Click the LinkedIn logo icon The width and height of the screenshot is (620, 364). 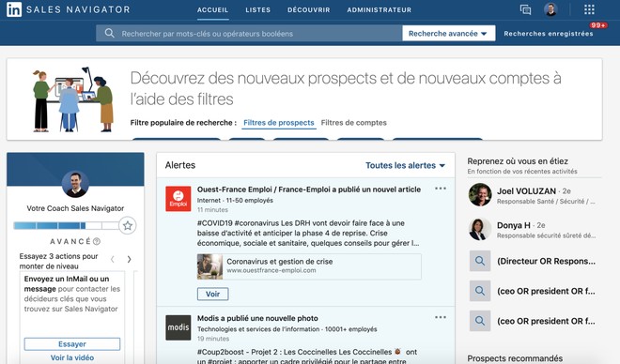click(14, 9)
